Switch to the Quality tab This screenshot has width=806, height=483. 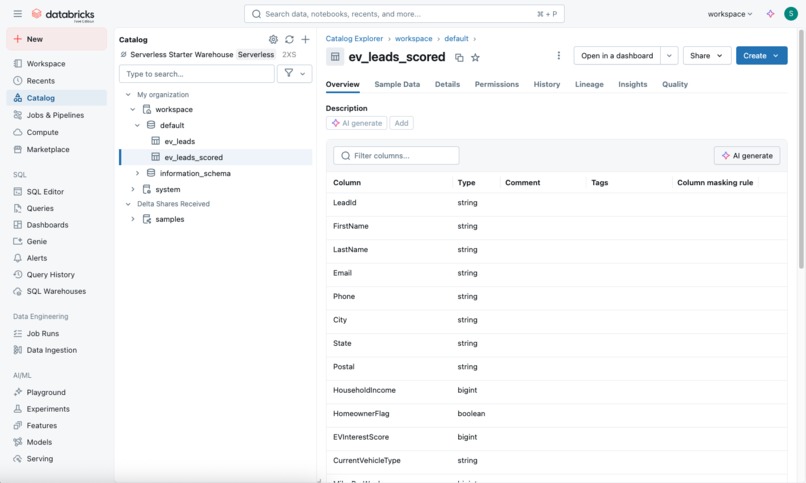coord(674,84)
